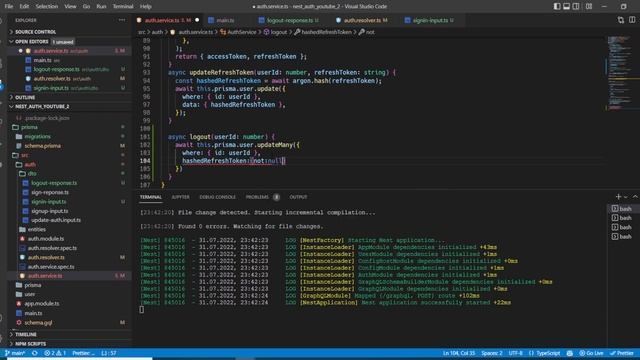Image resolution: width=640 pixels, height=360 pixels.
Task: Click the terminal input cursor line
Action: click(142, 309)
